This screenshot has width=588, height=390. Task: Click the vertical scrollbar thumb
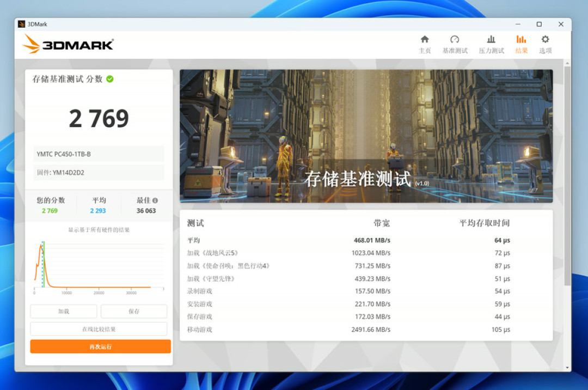pyautogui.click(x=567, y=176)
